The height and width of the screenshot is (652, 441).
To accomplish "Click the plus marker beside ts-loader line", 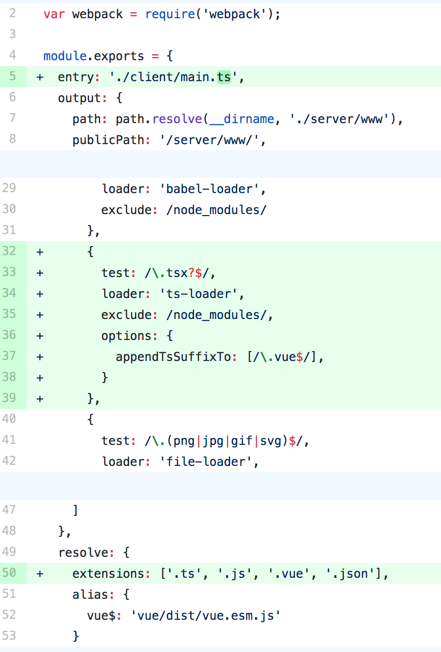I will pyautogui.click(x=40, y=294).
